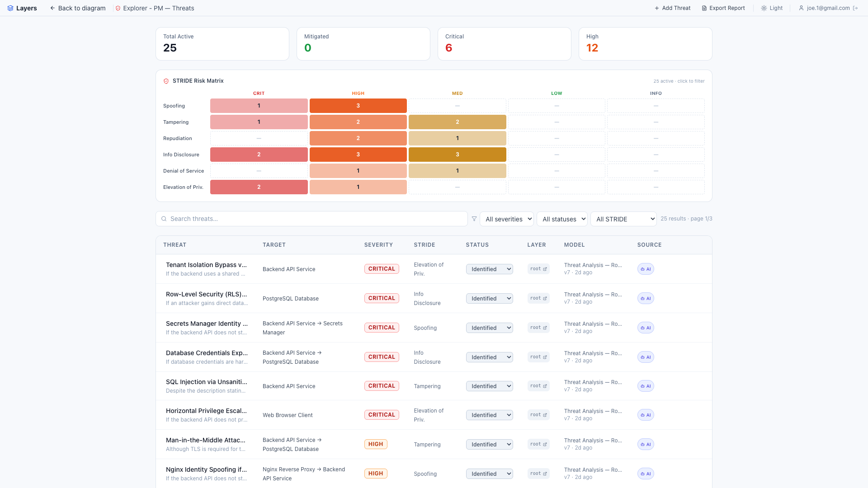The width and height of the screenshot is (868, 488).
Task: Filter matrix by Spoofing critical cell
Action: click(x=259, y=106)
